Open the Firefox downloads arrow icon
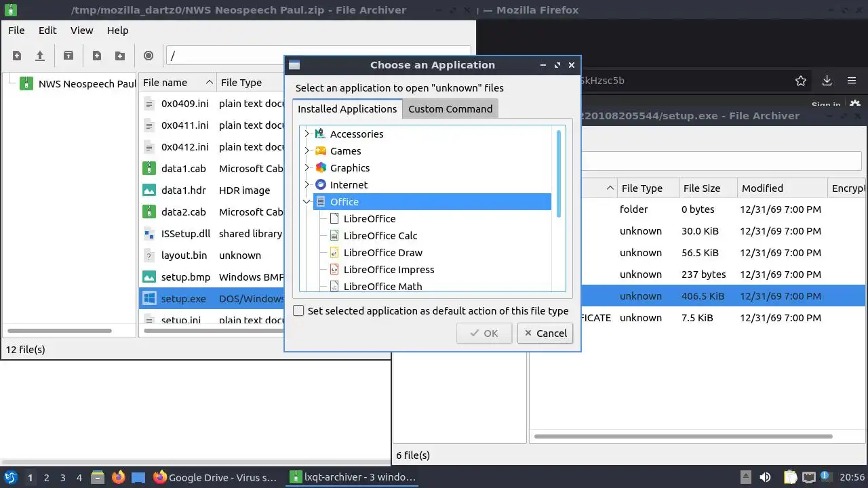 [x=827, y=81]
